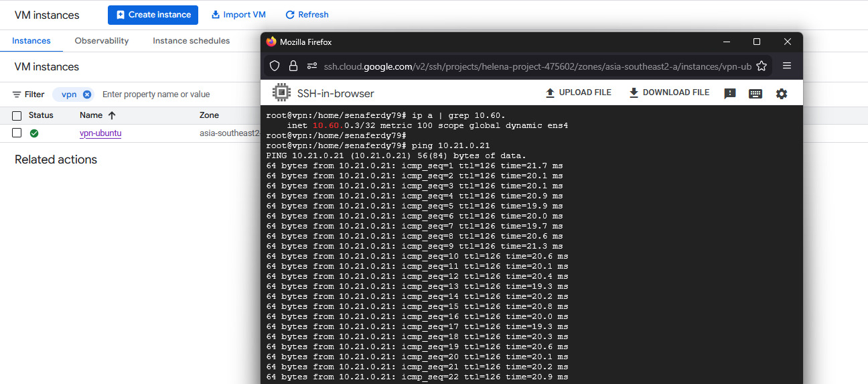Switch to the Observability tab
This screenshot has width=868, height=384.
coord(102,41)
